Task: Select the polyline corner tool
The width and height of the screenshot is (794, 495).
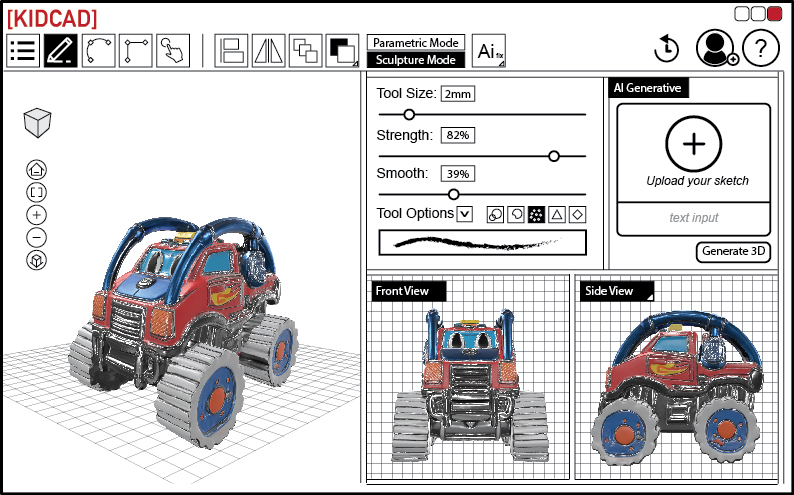Action: click(x=136, y=51)
